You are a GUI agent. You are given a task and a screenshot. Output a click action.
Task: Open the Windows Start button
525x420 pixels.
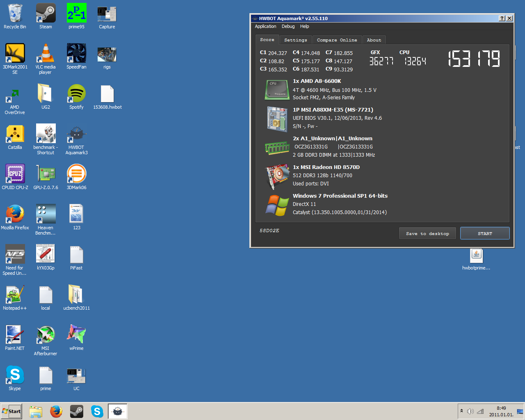11,411
